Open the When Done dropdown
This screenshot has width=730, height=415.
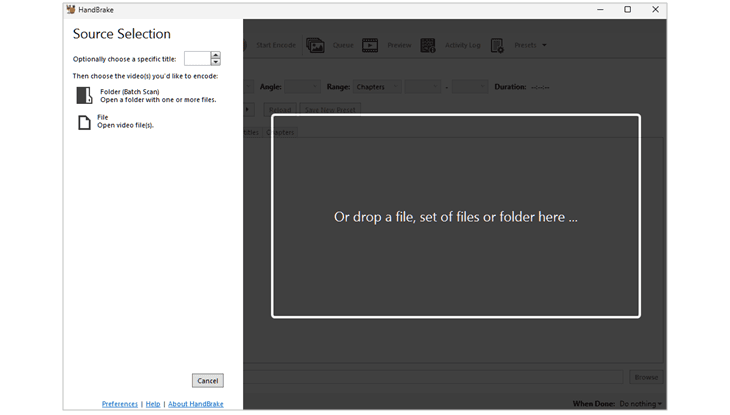pyautogui.click(x=641, y=404)
